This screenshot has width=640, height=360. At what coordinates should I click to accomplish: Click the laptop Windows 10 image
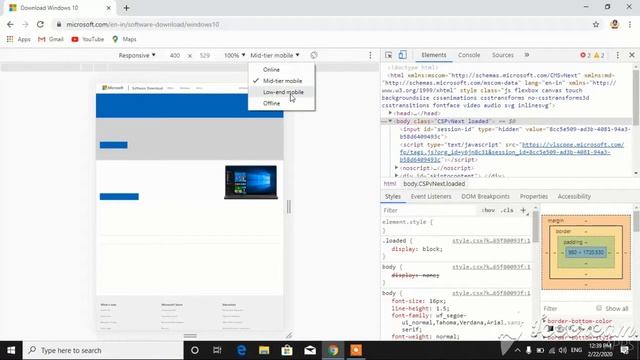pyautogui.click(x=251, y=182)
